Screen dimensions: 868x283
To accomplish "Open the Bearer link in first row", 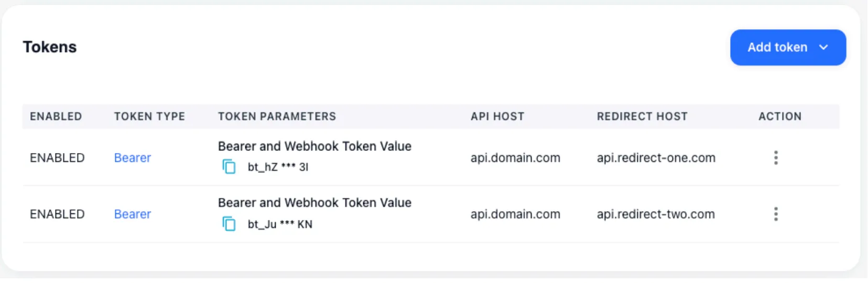I will pos(133,158).
